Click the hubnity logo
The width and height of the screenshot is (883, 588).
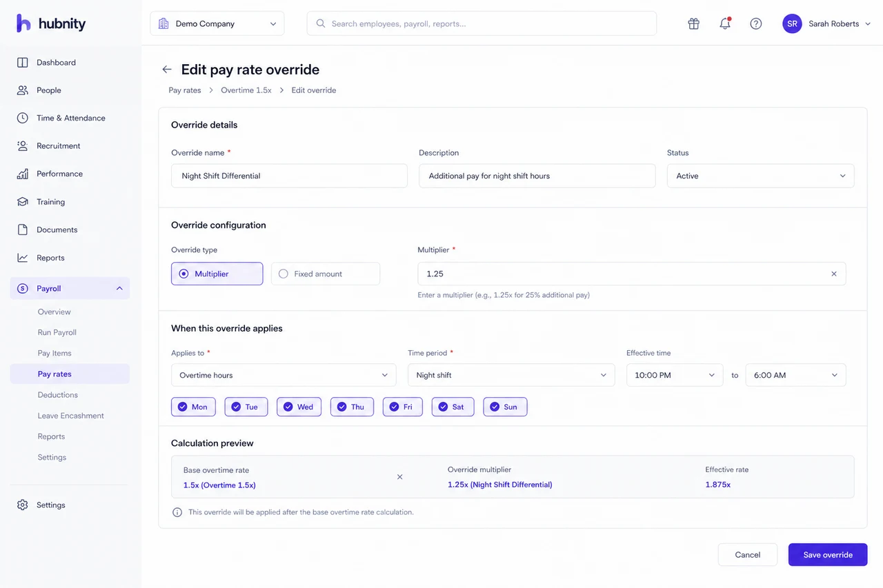(x=51, y=23)
